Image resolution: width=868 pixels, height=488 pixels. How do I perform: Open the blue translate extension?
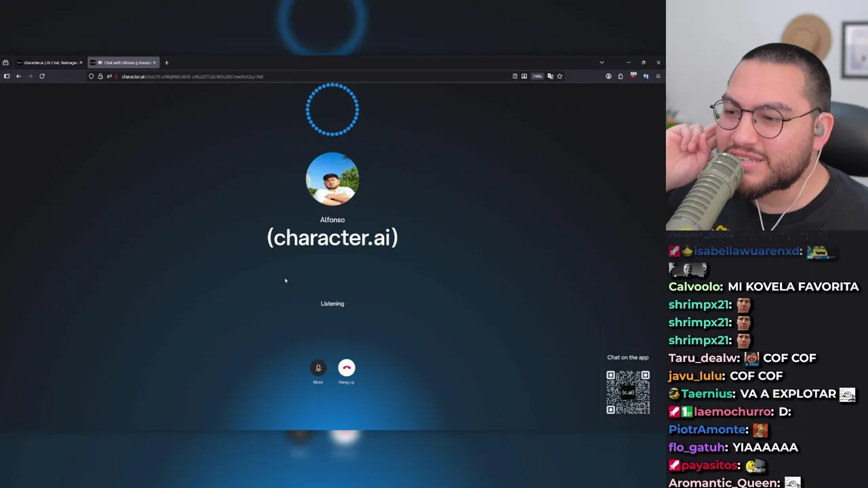[x=646, y=76]
